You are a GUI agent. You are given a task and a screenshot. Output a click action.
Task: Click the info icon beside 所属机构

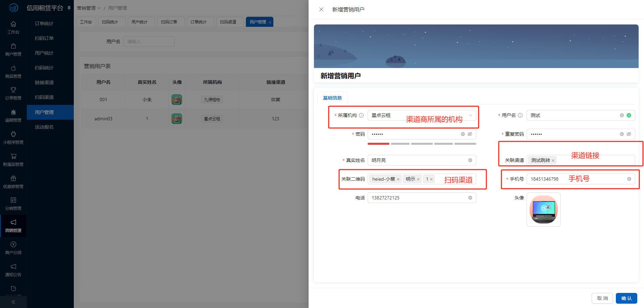(361, 115)
